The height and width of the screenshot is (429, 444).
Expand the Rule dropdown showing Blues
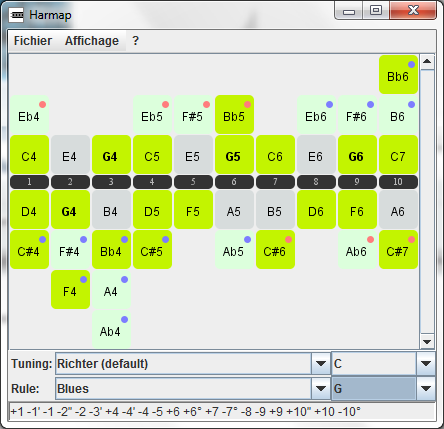(193, 388)
